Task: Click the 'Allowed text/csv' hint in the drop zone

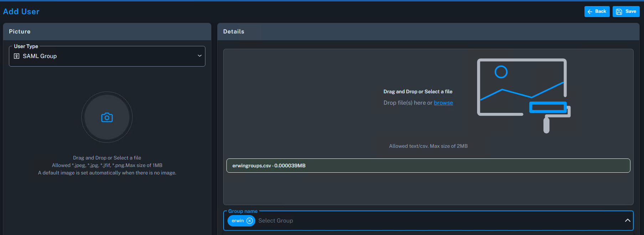Action: point(428,146)
